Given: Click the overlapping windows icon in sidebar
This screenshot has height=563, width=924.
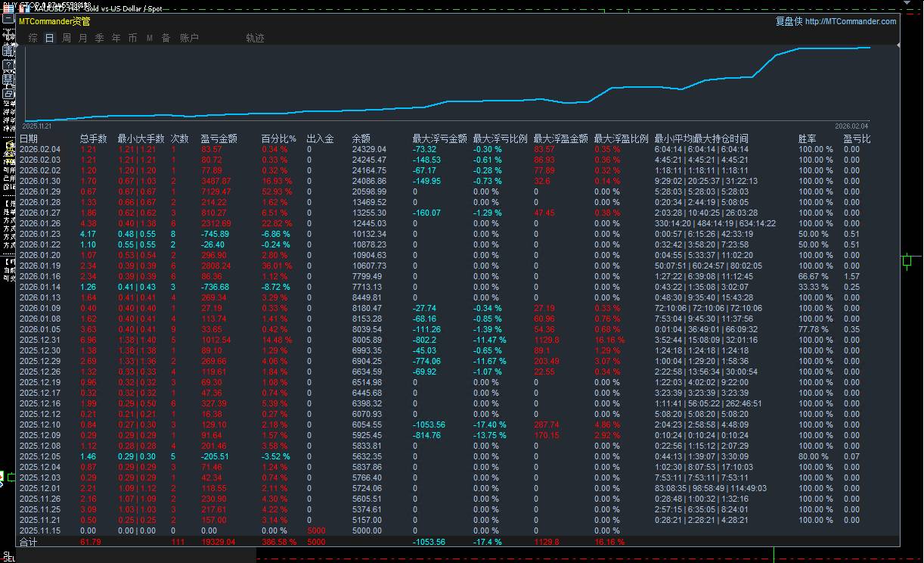Looking at the screenshot, I should tap(8, 94).
